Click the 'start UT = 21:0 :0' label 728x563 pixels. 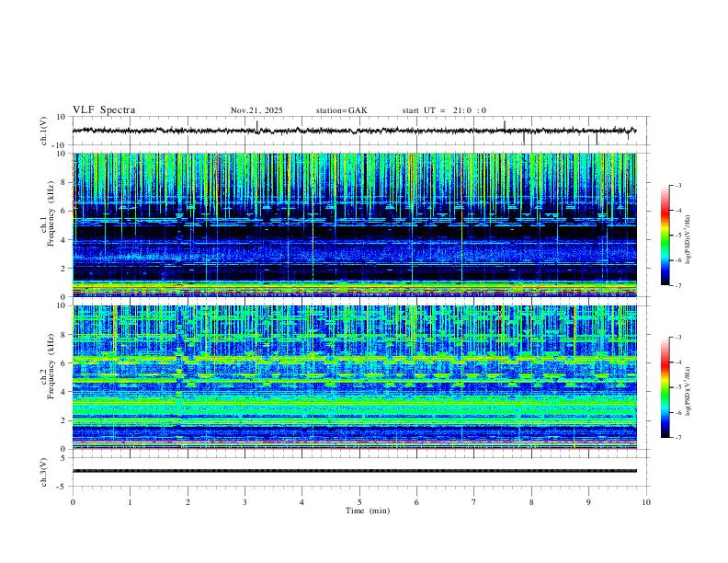pyautogui.click(x=444, y=110)
